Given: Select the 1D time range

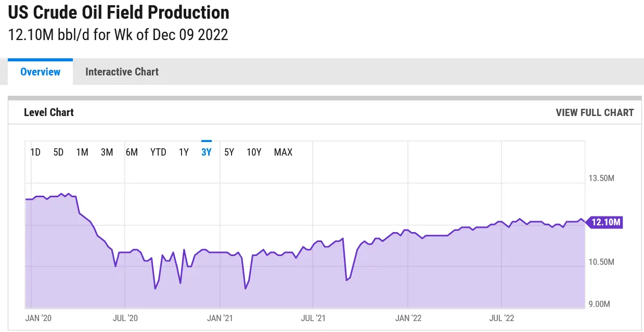Looking at the screenshot, I should tap(35, 152).
